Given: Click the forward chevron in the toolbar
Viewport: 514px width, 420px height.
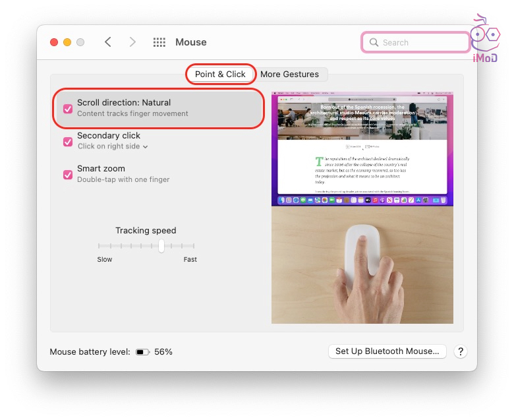Looking at the screenshot, I should tap(132, 42).
